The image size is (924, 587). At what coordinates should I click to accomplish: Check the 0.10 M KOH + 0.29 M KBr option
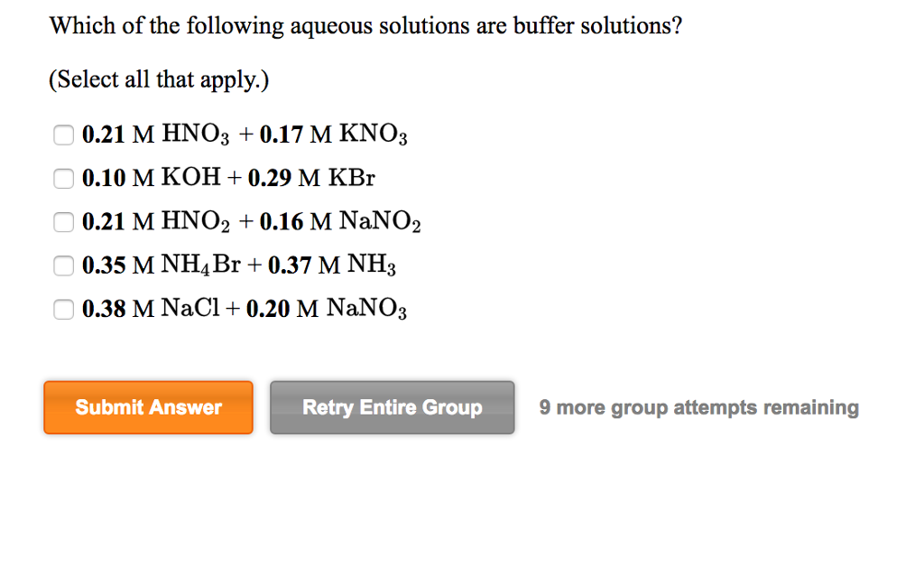pyautogui.click(x=63, y=178)
